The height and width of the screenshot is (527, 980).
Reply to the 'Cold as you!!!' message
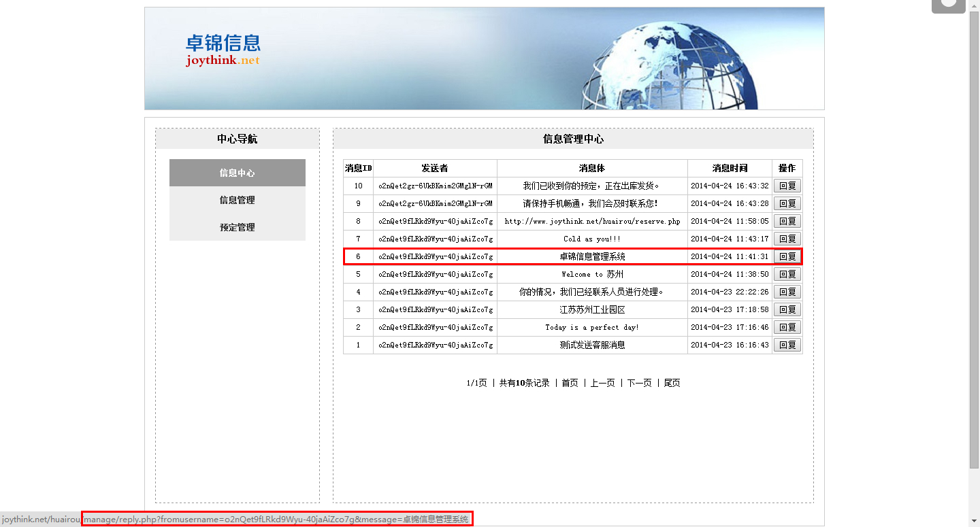pyautogui.click(x=787, y=239)
